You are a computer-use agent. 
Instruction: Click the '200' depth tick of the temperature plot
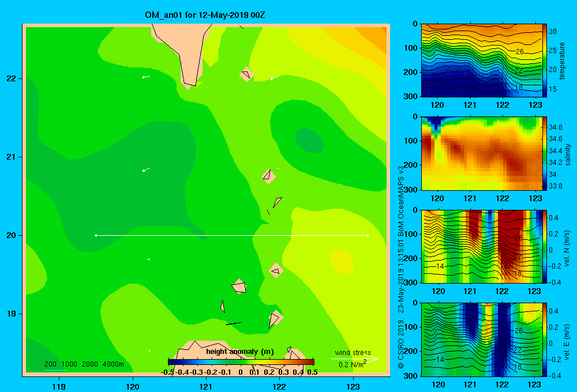point(411,72)
